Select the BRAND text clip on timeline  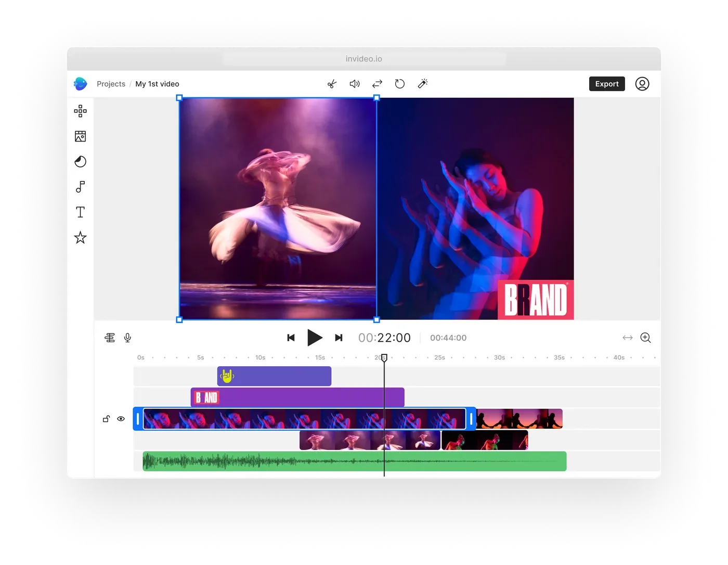tap(297, 397)
